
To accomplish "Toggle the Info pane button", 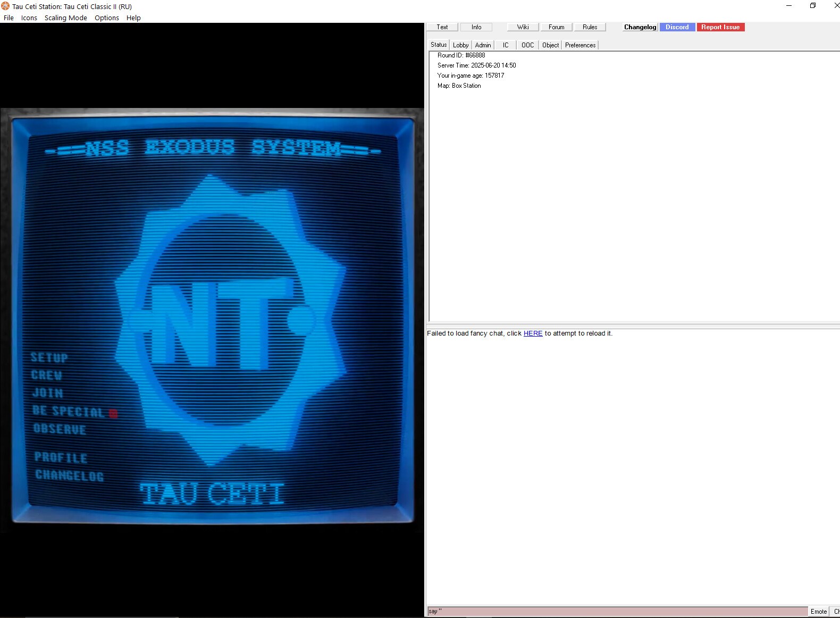I will [x=476, y=27].
